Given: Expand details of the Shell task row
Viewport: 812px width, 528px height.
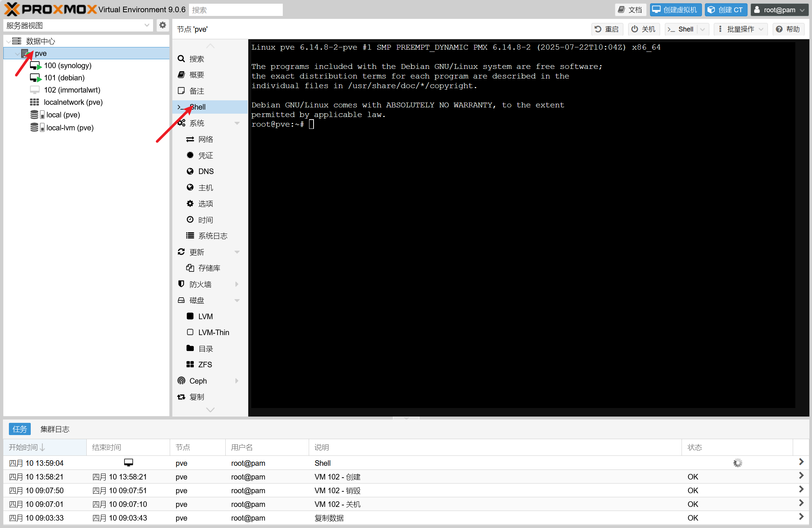Looking at the screenshot, I should click(x=801, y=462).
